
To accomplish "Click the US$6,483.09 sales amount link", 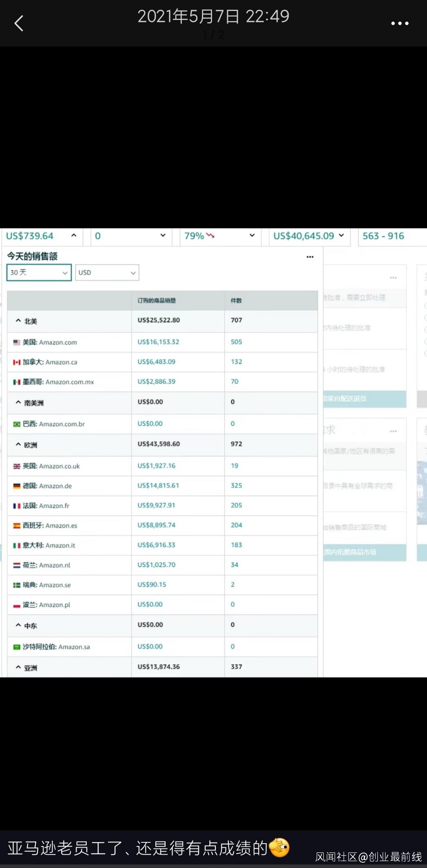I will tap(156, 362).
